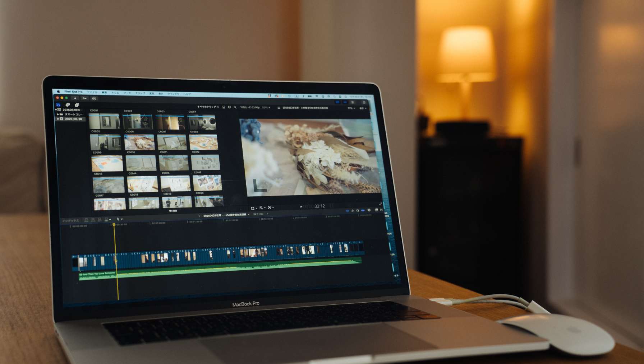Open the Final Cut Pro menu
644x364 pixels.
click(x=73, y=92)
